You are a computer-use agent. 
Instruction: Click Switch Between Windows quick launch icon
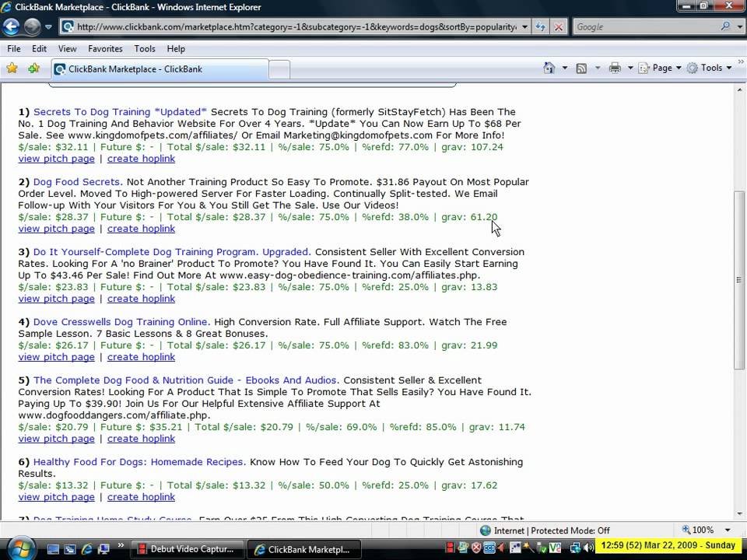point(69,549)
